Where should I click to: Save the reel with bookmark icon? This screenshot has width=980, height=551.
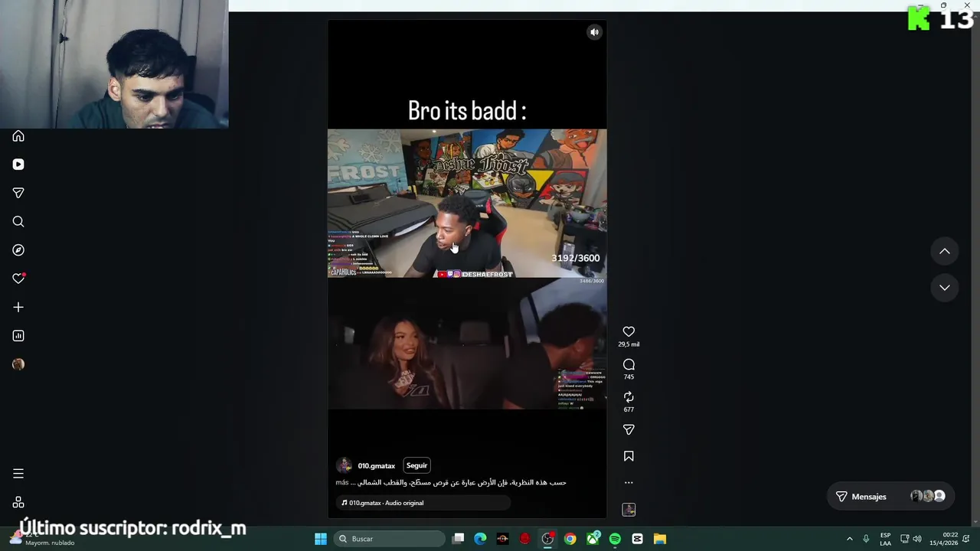coord(629,456)
